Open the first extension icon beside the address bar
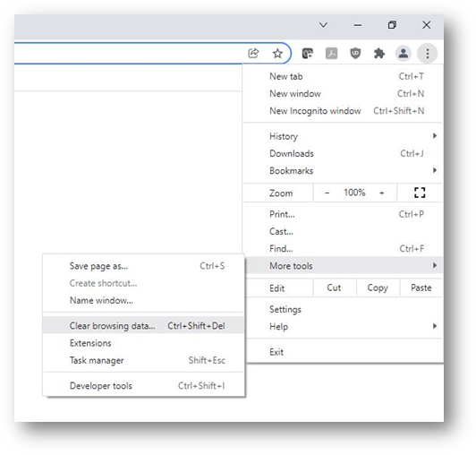Screen dimensions: 476x455 coord(307,54)
